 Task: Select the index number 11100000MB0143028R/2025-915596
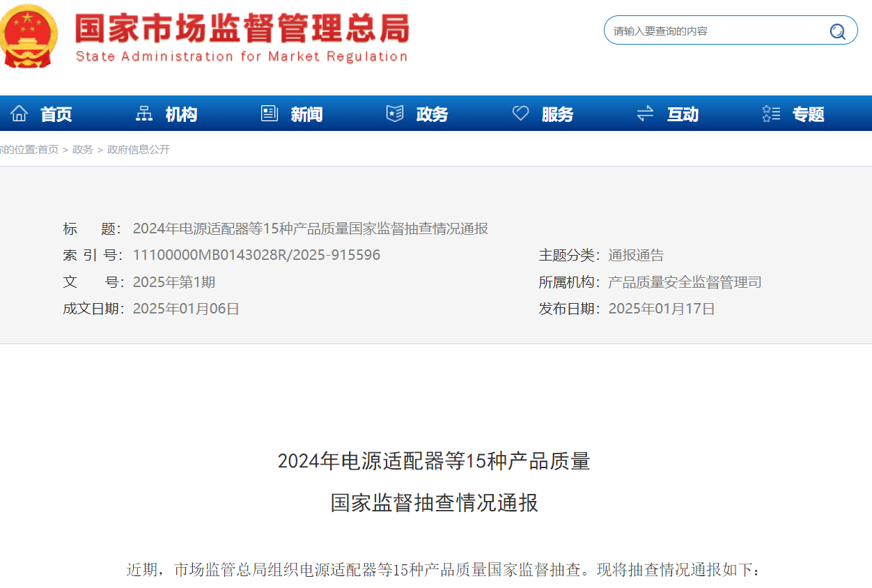256,255
